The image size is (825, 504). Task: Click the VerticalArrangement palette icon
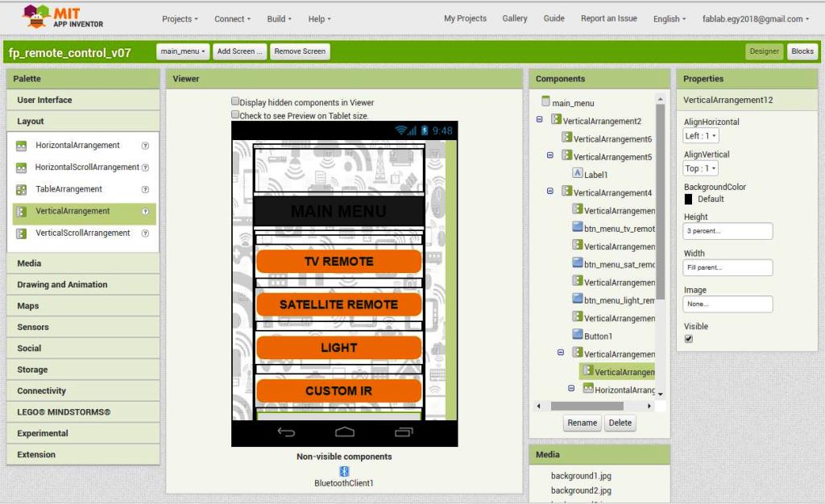[x=22, y=211]
